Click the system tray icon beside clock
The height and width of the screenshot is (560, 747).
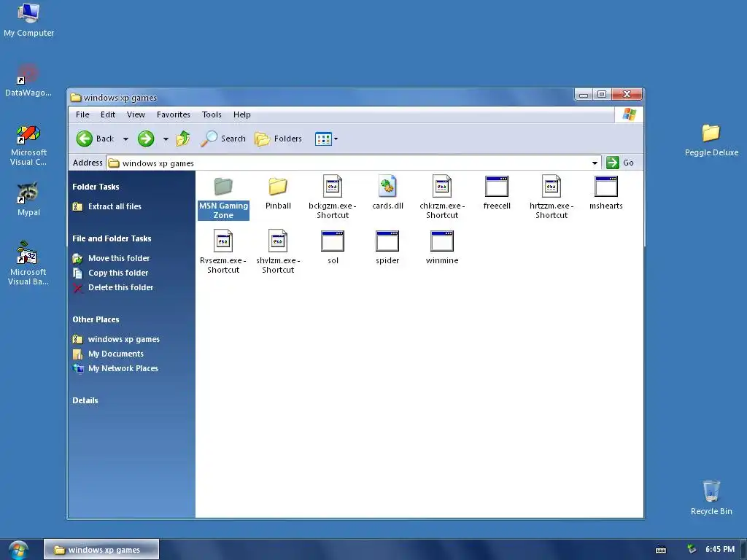[x=692, y=550]
